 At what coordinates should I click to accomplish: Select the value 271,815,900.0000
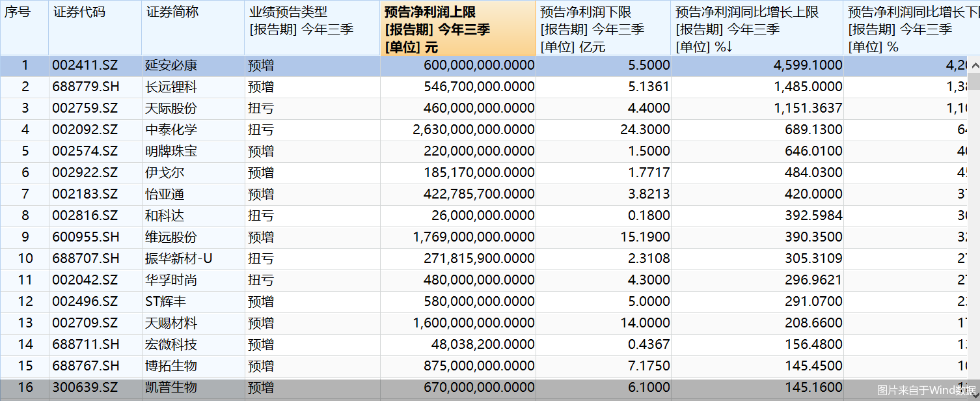479,258
